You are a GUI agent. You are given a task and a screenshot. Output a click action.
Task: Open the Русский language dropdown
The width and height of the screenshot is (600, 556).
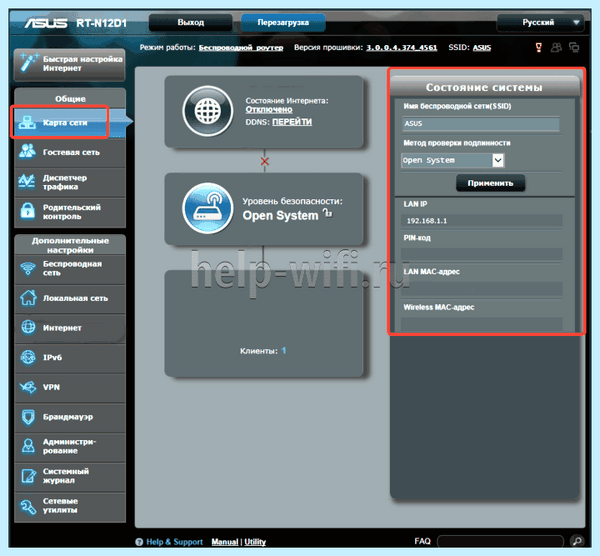(x=540, y=23)
